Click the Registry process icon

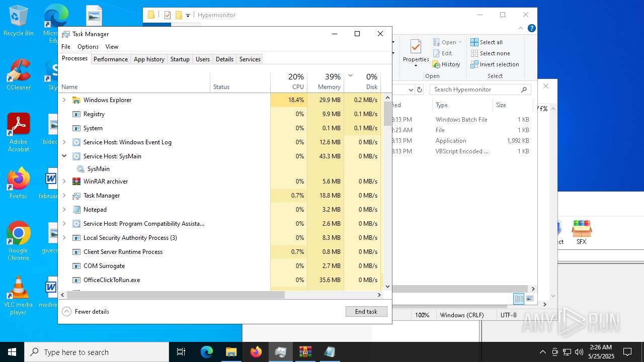(x=76, y=114)
